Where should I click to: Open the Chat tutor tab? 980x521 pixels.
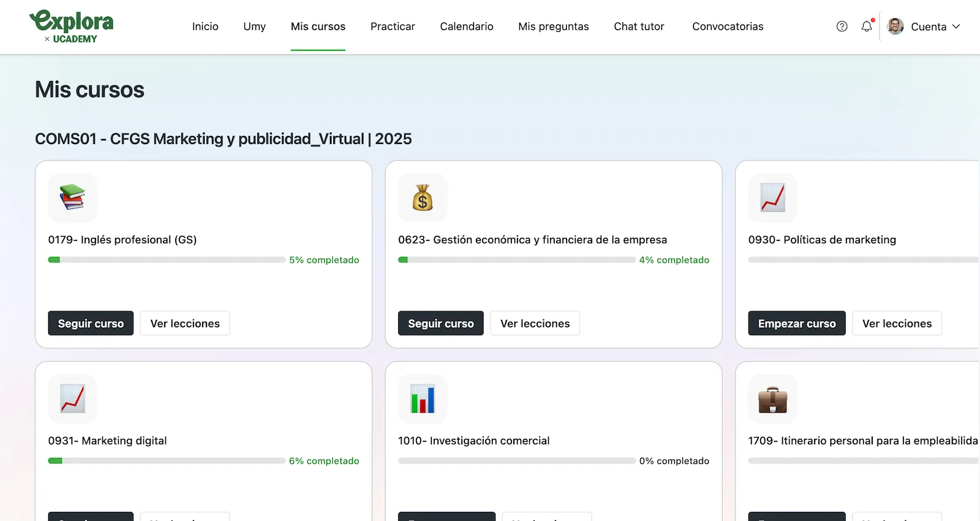click(x=639, y=26)
